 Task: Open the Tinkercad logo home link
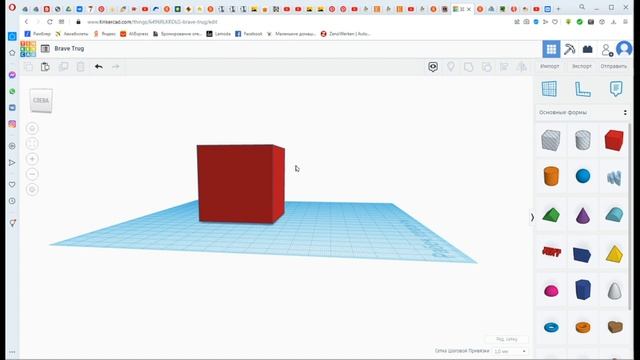(x=28, y=49)
